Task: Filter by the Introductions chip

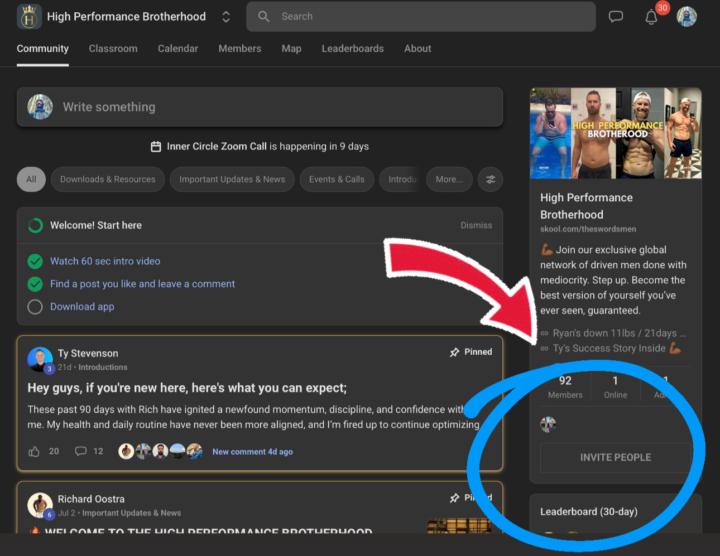Action: coord(400,179)
